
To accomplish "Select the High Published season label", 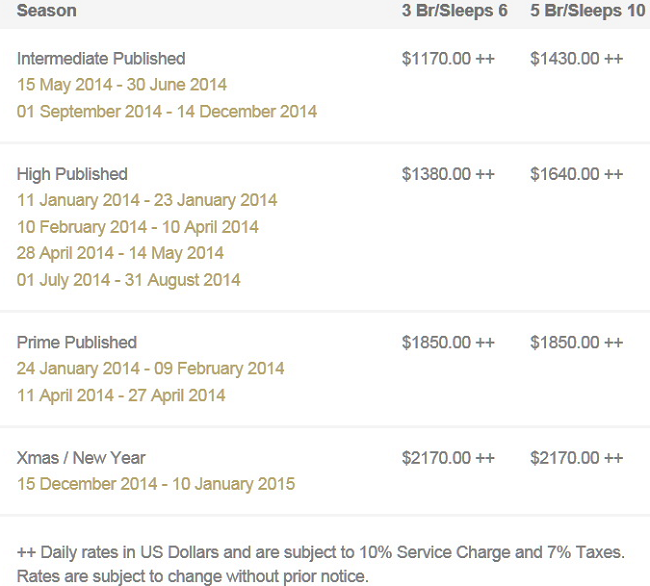I will coord(72,174).
